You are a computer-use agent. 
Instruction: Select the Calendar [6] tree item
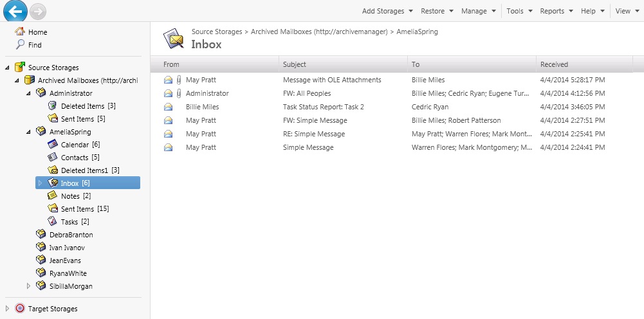[80, 145]
